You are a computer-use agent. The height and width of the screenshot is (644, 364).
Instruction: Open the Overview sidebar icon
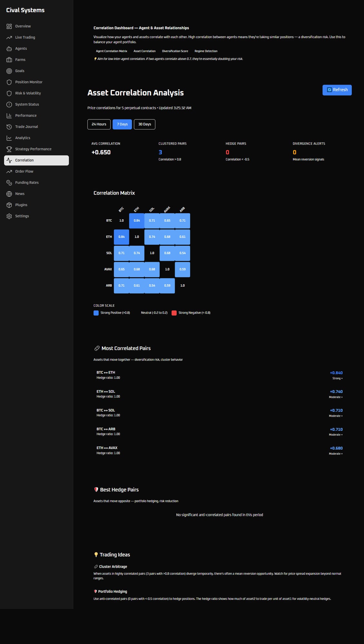(x=9, y=26)
